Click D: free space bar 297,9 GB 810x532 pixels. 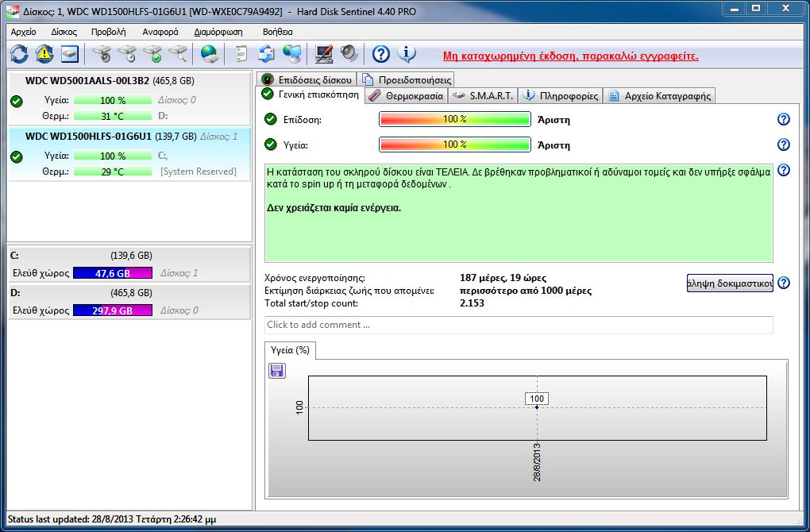pos(113,310)
